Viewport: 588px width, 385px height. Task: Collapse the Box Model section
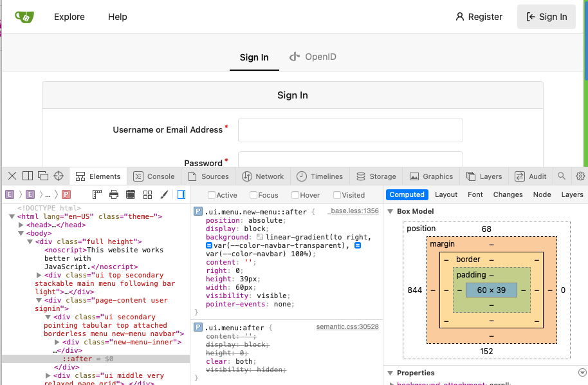(390, 211)
